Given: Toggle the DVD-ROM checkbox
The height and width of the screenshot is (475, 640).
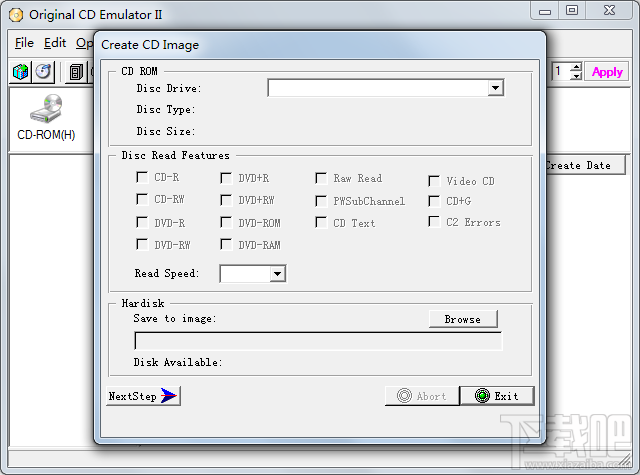Looking at the screenshot, I should [226, 222].
